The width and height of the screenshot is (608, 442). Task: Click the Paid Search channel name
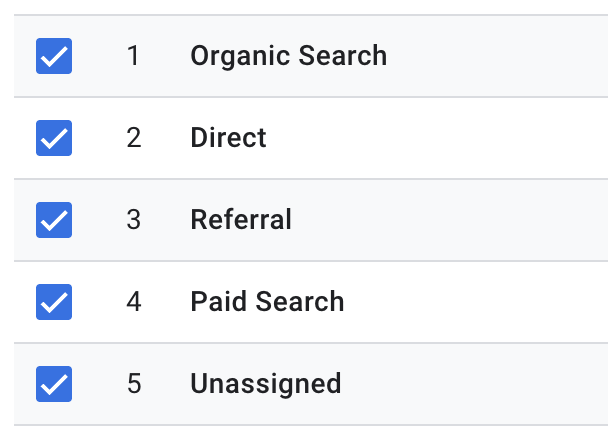[x=267, y=301]
